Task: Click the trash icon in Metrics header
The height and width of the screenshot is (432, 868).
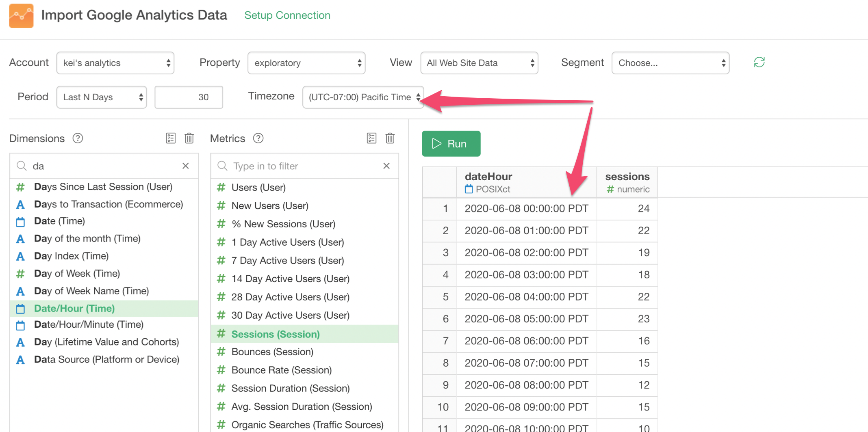Action: click(390, 138)
